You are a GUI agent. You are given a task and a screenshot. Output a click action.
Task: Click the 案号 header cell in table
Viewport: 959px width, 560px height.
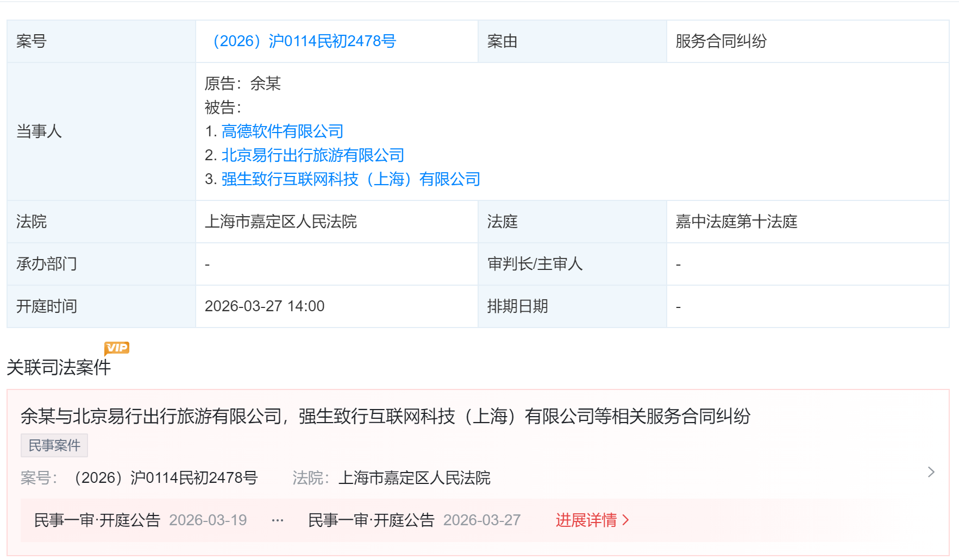101,41
